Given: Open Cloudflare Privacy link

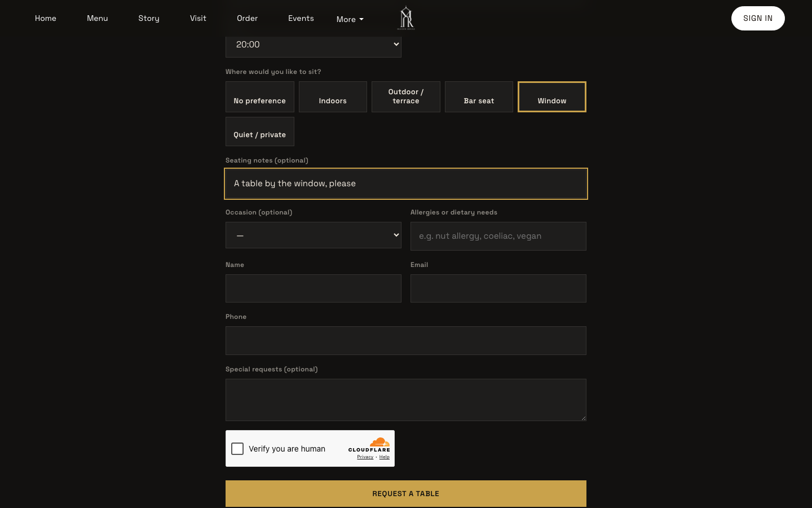Looking at the screenshot, I should click(365, 457).
